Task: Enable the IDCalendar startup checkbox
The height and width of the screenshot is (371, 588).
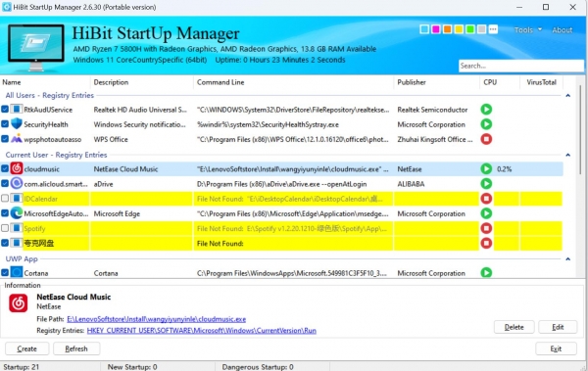Action: (x=5, y=199)
